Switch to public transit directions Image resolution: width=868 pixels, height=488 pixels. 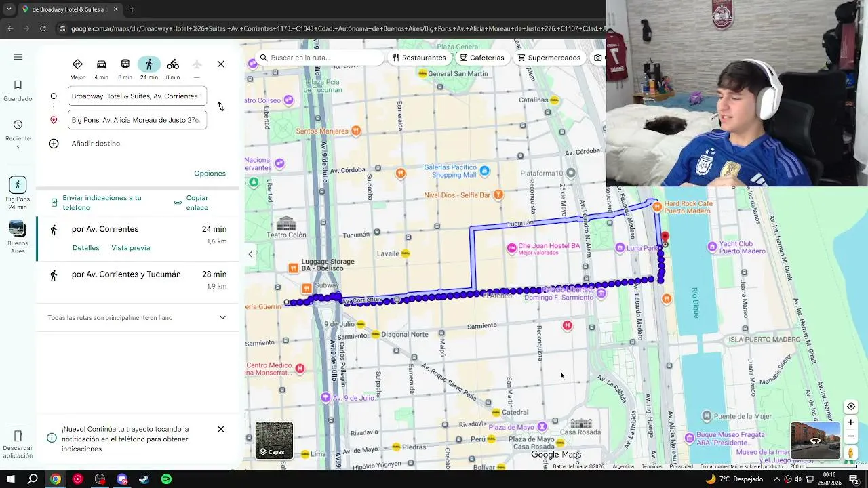coord(125,68)
